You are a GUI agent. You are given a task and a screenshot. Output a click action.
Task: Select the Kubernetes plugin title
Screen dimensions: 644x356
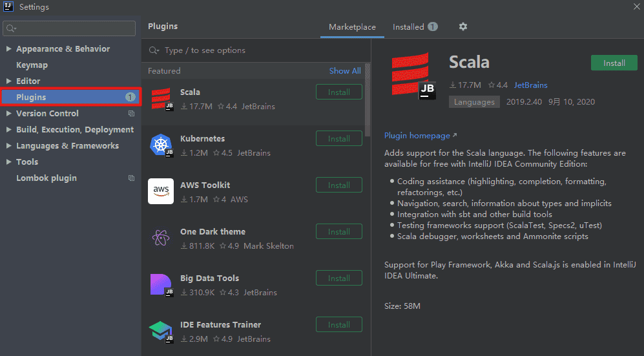click(202, 138)
